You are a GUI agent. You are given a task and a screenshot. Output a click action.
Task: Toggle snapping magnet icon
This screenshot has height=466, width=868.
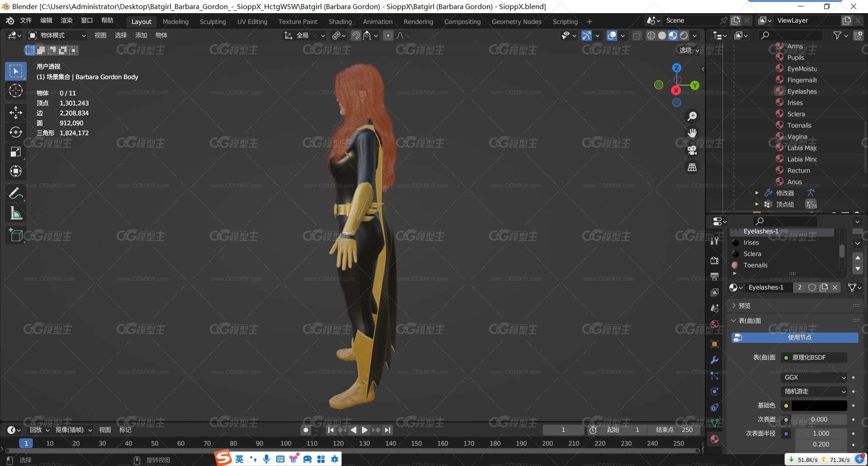click(356, 36)
